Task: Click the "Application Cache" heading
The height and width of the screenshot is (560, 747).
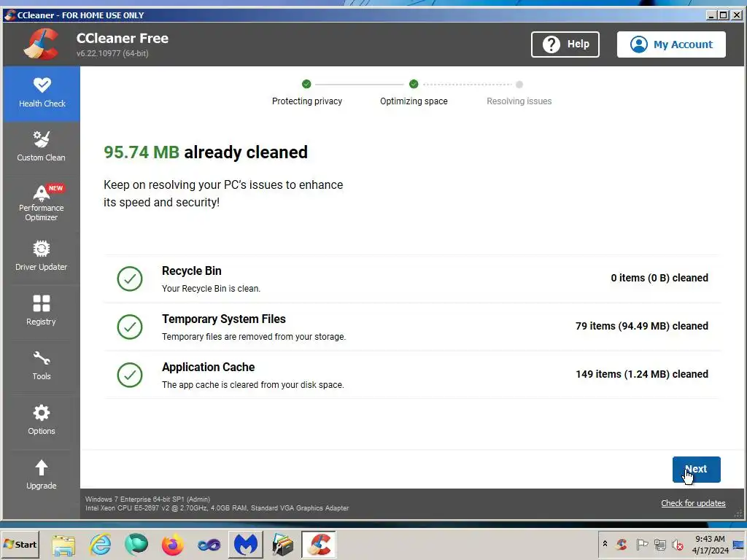Action: 208,367
